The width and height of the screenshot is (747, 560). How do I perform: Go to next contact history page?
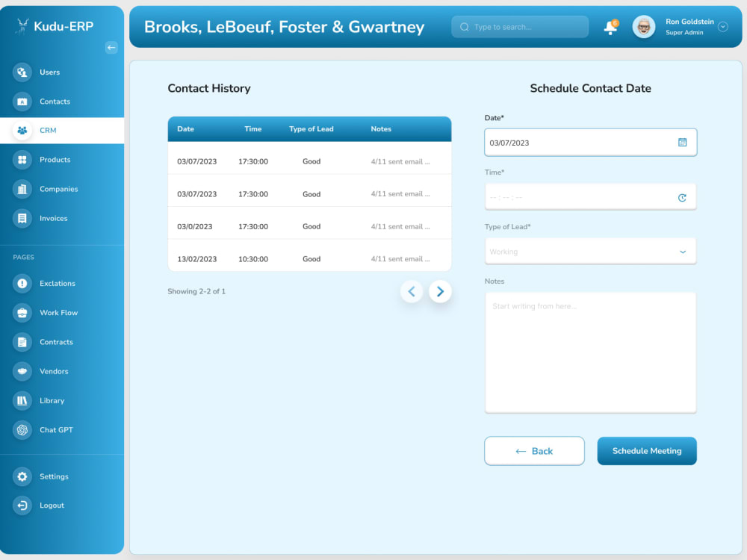(x=440, y=291)
